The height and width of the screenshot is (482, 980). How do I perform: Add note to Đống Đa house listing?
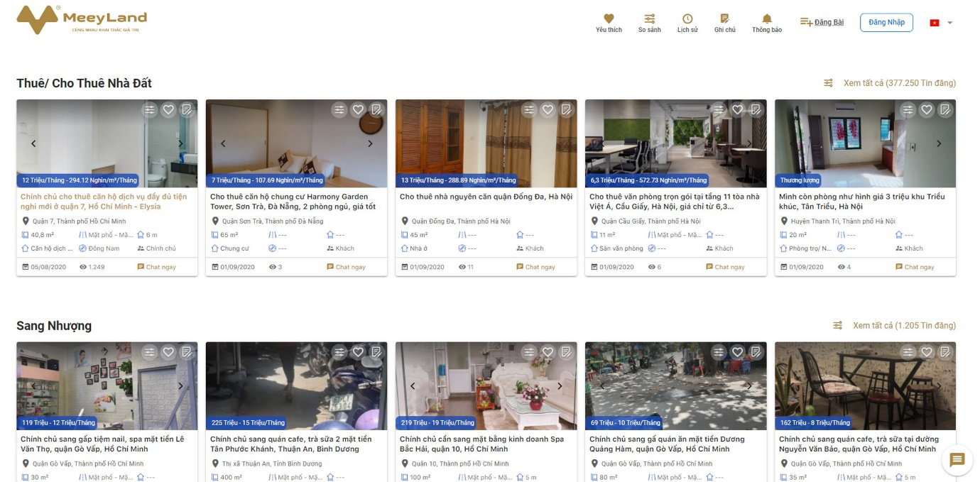tap(566, 109)
